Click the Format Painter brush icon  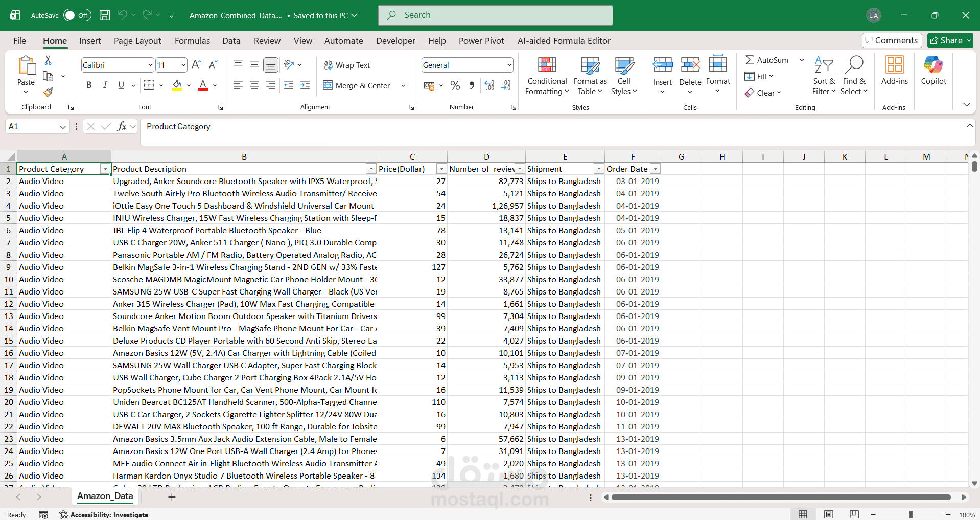pyautogui.click(x=48, y=93)
